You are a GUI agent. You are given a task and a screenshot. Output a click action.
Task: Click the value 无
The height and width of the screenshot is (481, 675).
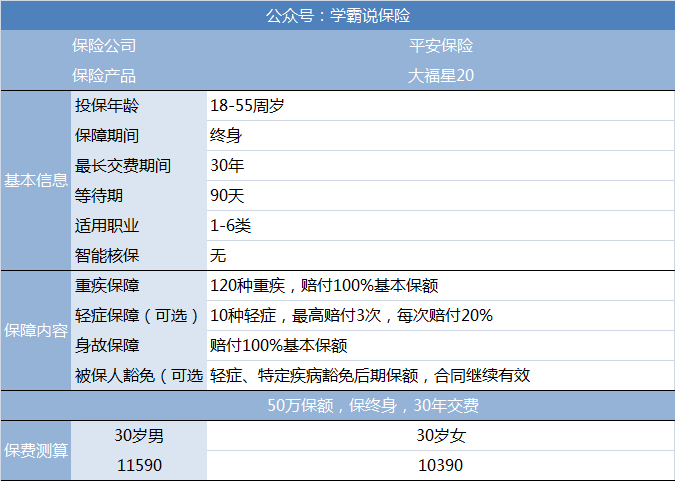pos(218,256)
